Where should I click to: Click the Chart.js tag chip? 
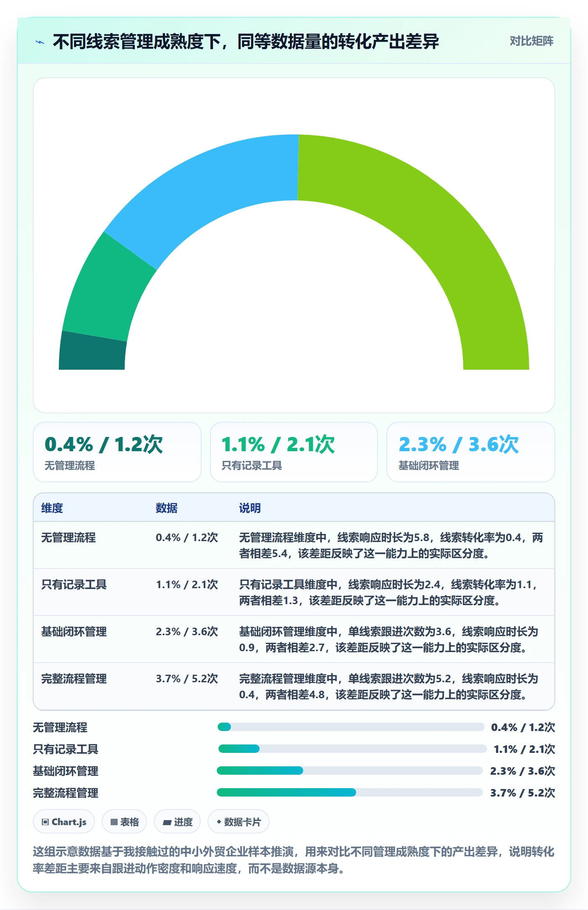(64, 821)
